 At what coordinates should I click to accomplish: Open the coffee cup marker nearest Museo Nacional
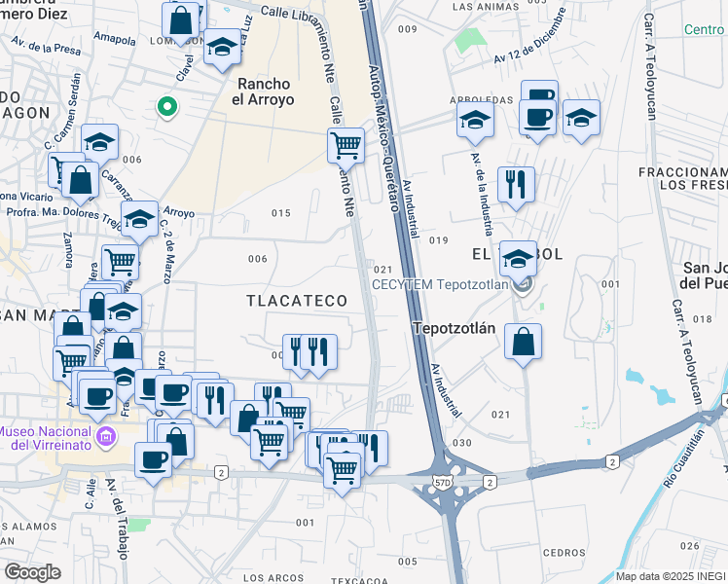pos(97,401)
